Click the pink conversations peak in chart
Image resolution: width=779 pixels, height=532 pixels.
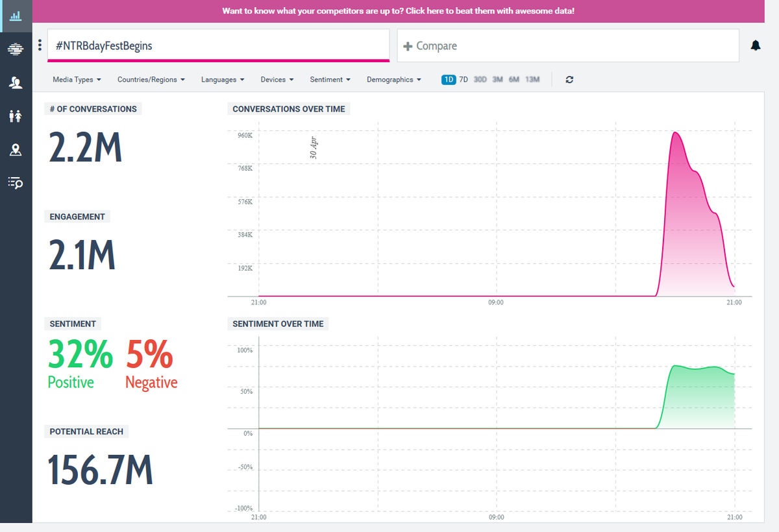tap(675, 134)
